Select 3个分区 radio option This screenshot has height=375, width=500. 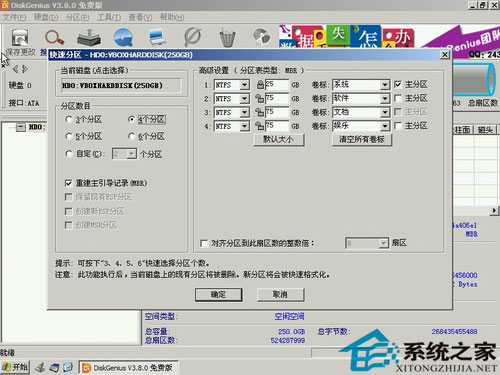tap(69, 119)
